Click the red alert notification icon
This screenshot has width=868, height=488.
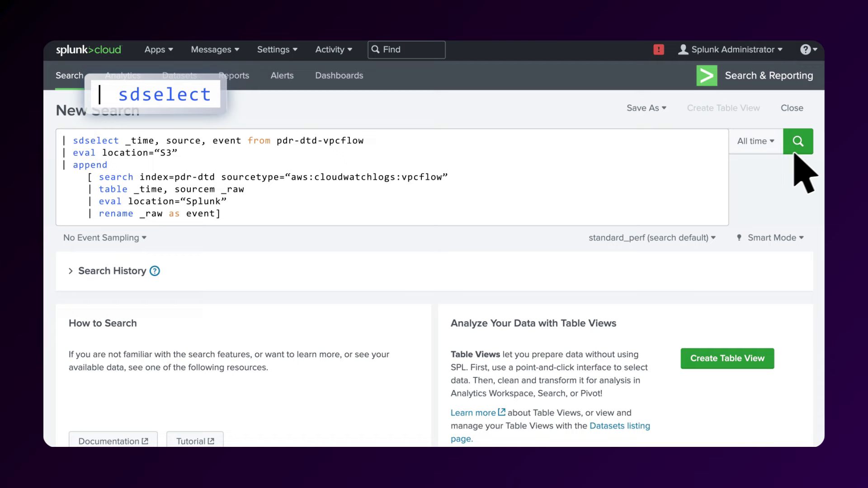659,50
